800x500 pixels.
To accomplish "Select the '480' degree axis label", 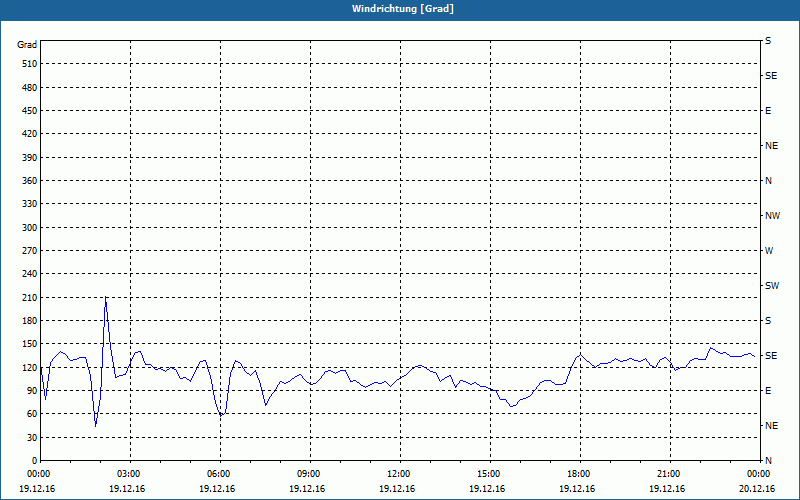I will 30,88.
